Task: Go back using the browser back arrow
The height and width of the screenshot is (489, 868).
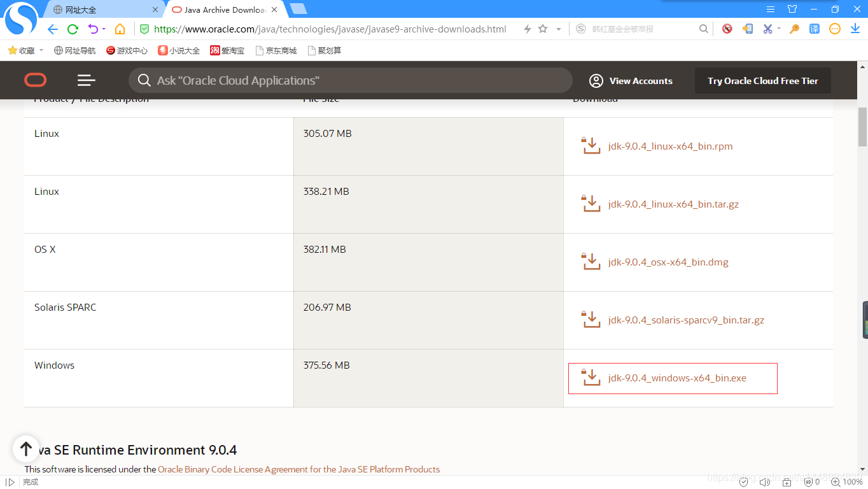Action: point(53,29)
